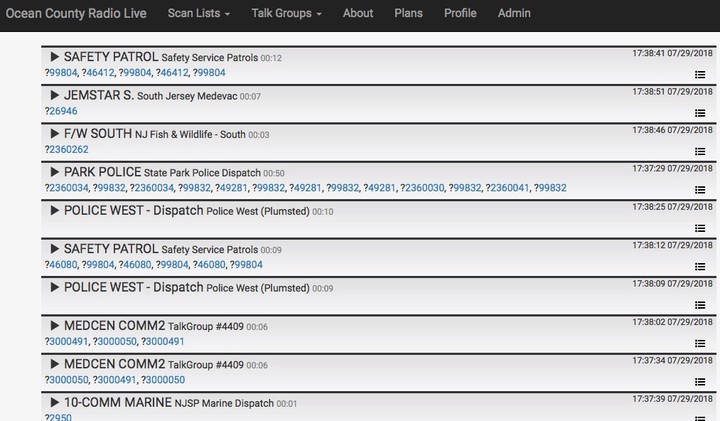This screenshot has height=421, width=720.
Task: Open the Profile page
Action: [460, 13]
